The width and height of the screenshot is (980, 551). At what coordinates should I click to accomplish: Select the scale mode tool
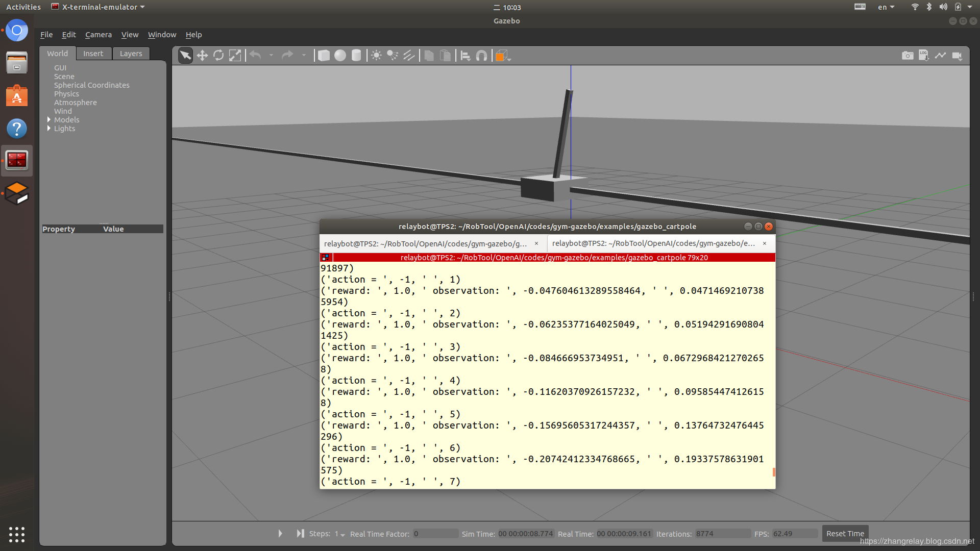tap(235, 56)
